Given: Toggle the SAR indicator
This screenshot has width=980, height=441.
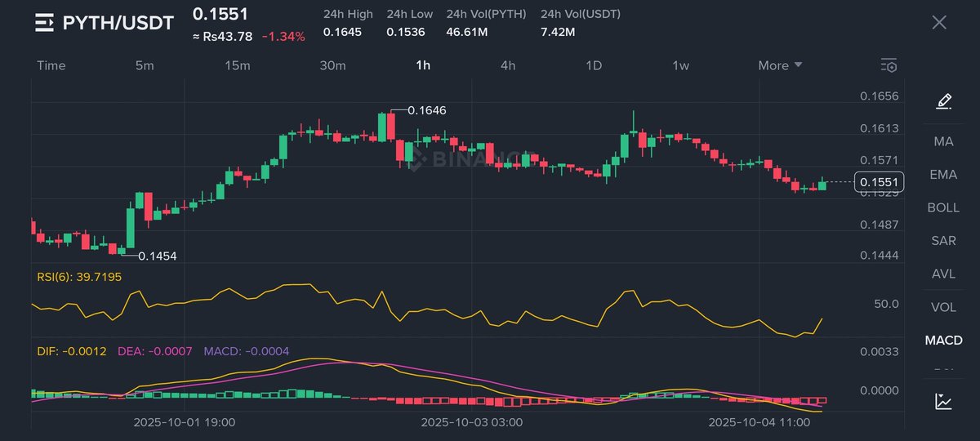Looking at the screenshot, I should coord(943,240).
